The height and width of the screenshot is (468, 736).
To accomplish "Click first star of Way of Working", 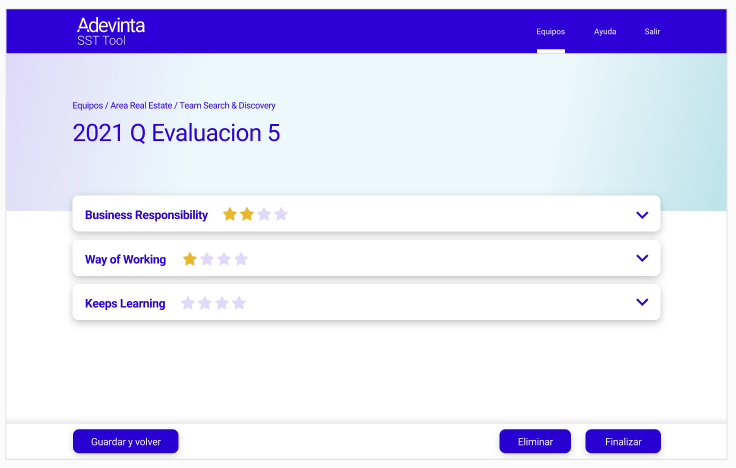I will 190,259.
